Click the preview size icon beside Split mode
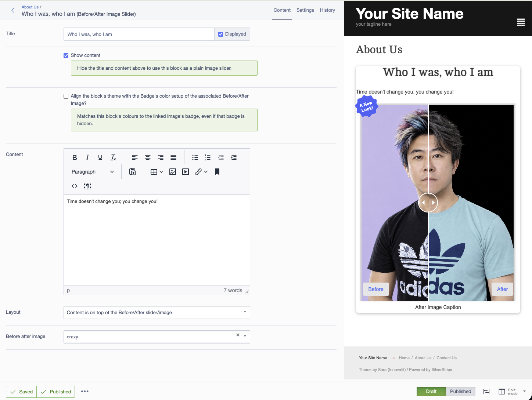Viewport: 532px width, 400px height. (486, 392)
